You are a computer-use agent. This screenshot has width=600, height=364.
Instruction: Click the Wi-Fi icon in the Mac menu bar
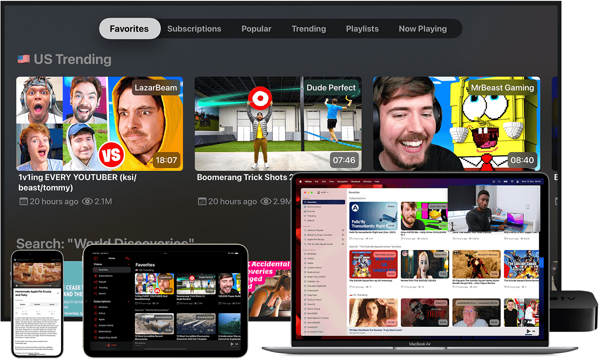(x=512, y=181)
